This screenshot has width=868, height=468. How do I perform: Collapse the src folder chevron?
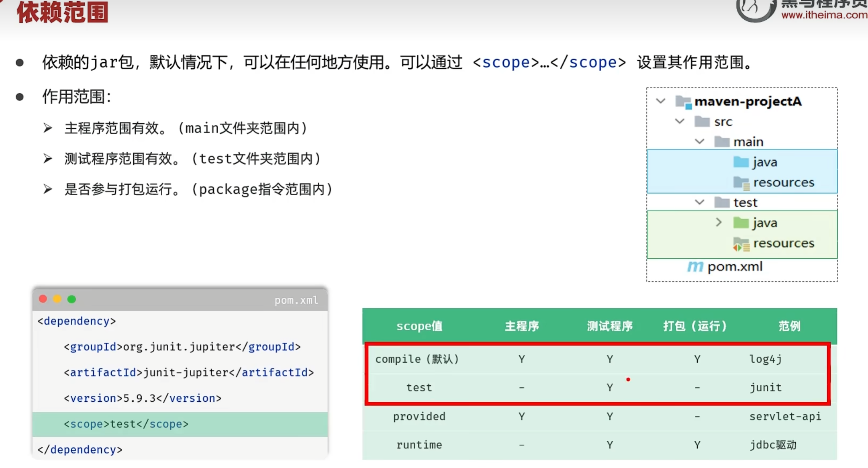[680, 121]
